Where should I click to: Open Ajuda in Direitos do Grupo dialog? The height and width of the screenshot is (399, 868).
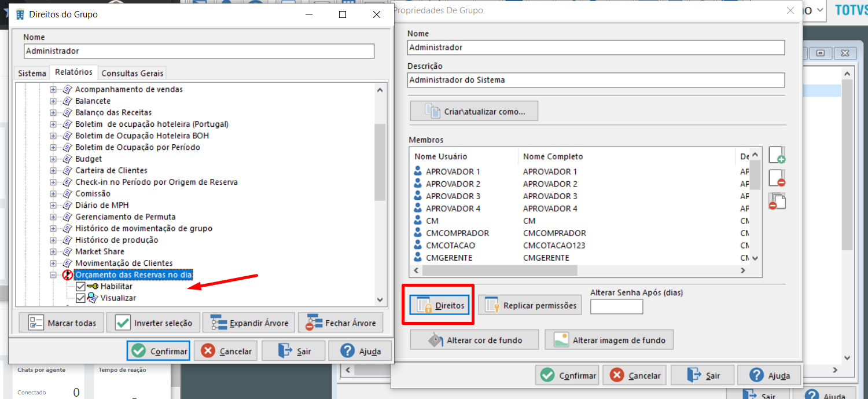pyautogui.click(x=360, y=351)
